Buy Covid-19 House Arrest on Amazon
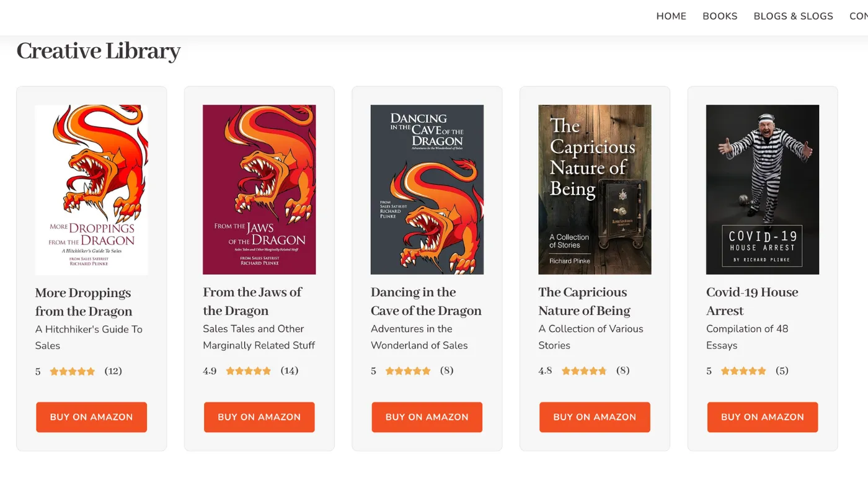 click(763, 417)
